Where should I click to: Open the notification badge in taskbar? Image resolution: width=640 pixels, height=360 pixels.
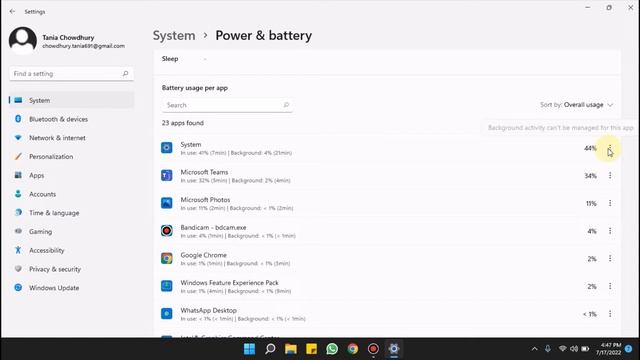coord(629,349)
